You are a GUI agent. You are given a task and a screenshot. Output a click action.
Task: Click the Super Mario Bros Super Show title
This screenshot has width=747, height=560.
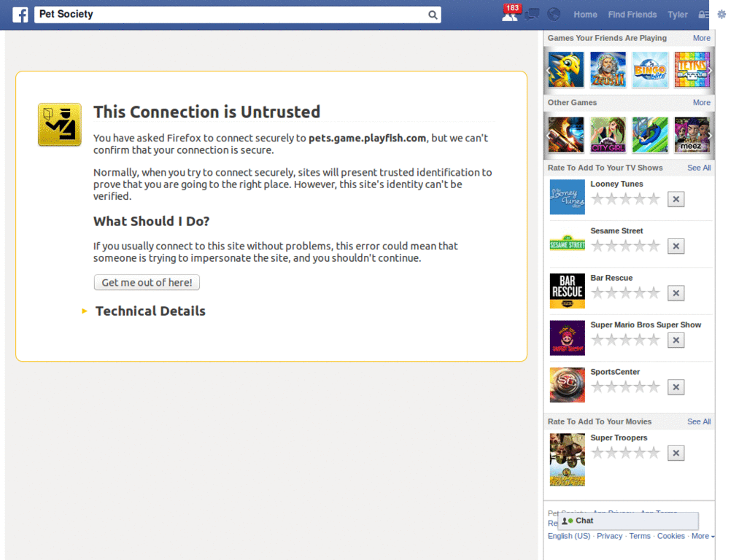646,324
